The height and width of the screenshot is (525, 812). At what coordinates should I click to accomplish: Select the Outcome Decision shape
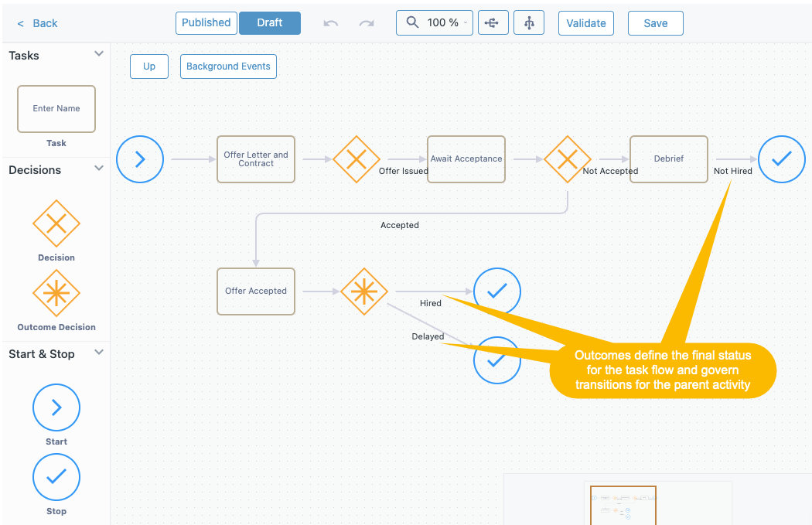[x=56, y=294]
